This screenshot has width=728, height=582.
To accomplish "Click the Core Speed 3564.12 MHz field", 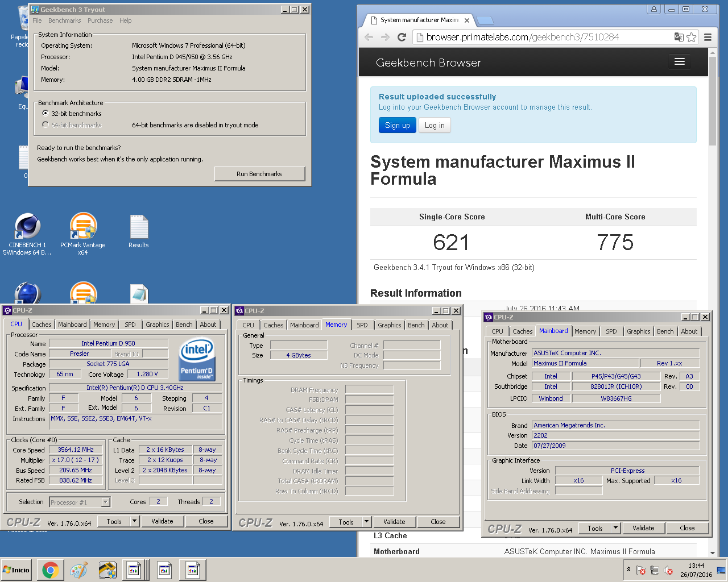I will (x=76, y=450).
